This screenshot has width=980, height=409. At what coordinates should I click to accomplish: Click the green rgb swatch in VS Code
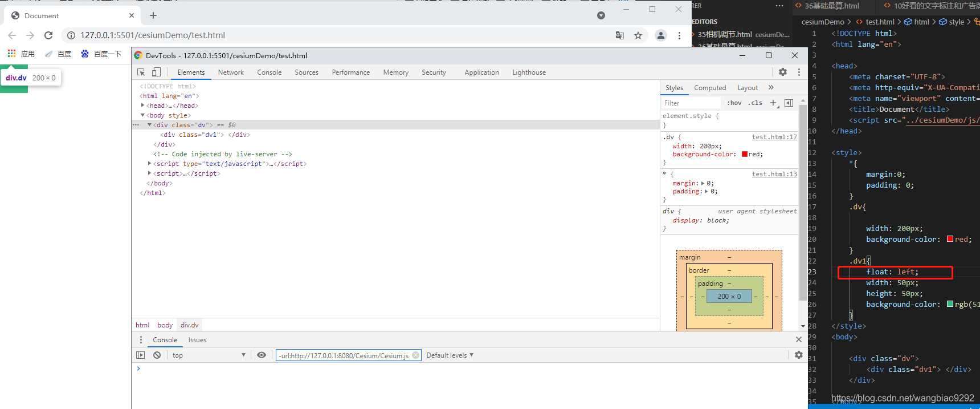point(950,304)
